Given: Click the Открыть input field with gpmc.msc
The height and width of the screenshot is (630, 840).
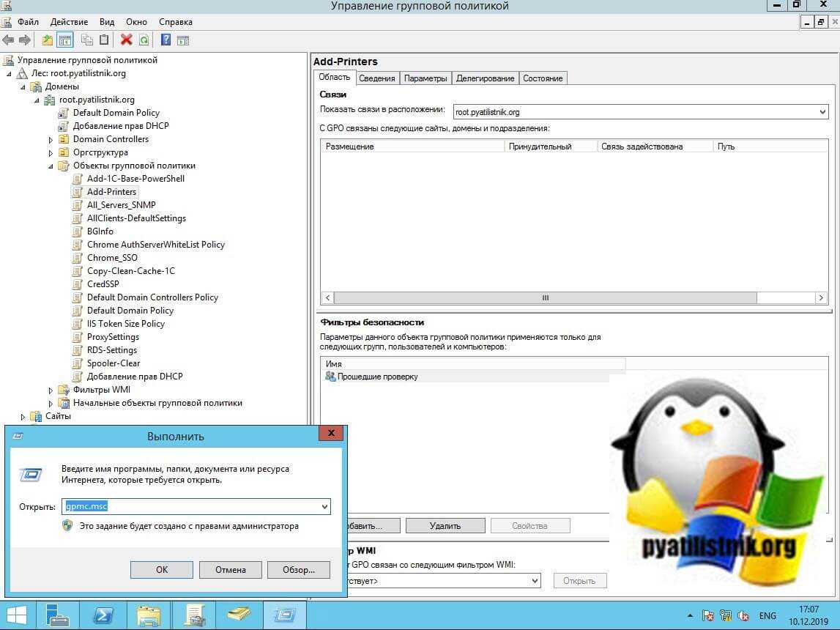Looking at the screenshot, I should coord(190,506).
